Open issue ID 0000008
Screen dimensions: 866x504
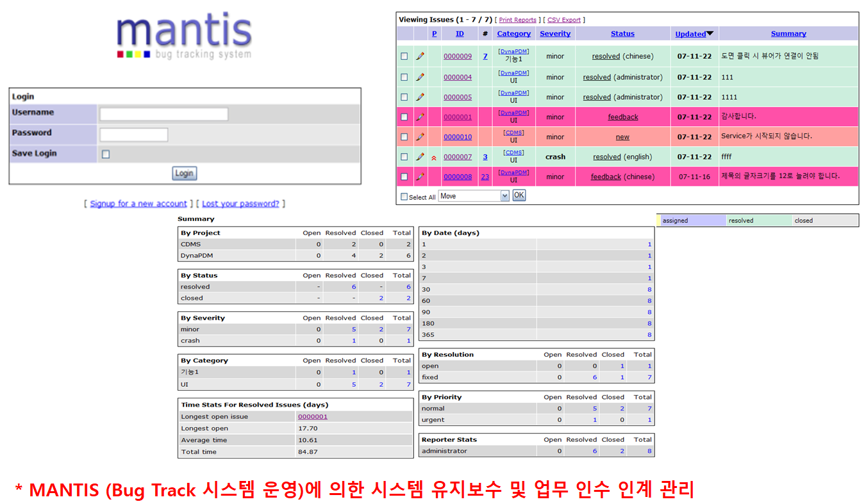tap(458, 176)
